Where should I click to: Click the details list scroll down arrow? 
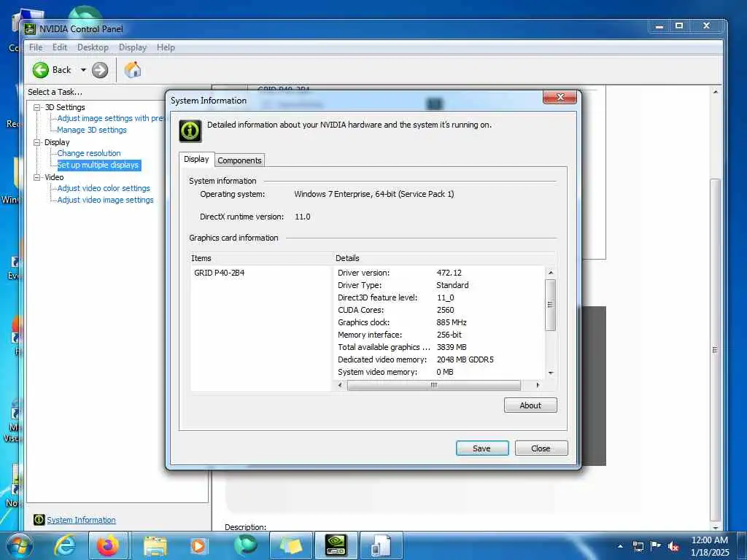pyautogui.click(x=551, y=373)
